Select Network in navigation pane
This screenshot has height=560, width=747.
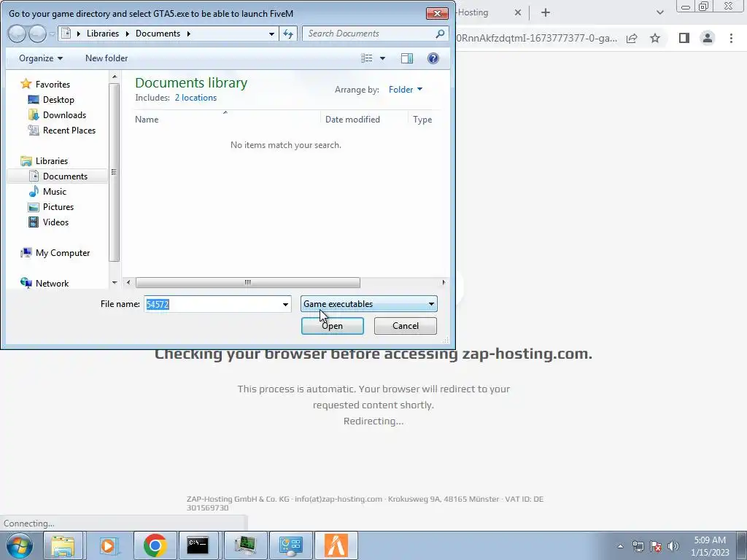pyautogui.click(x=52, y=284)
